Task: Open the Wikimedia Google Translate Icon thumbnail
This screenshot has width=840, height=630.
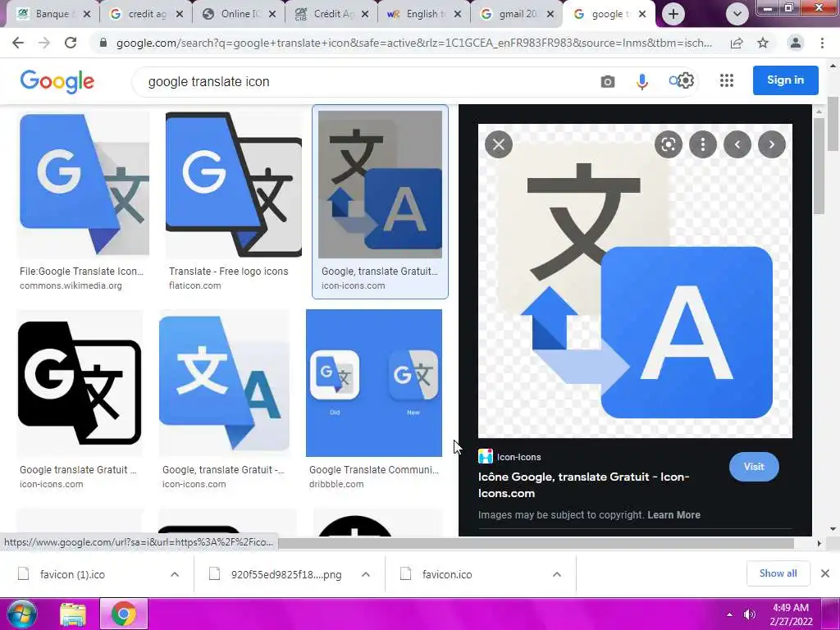Action: (84, 184)
